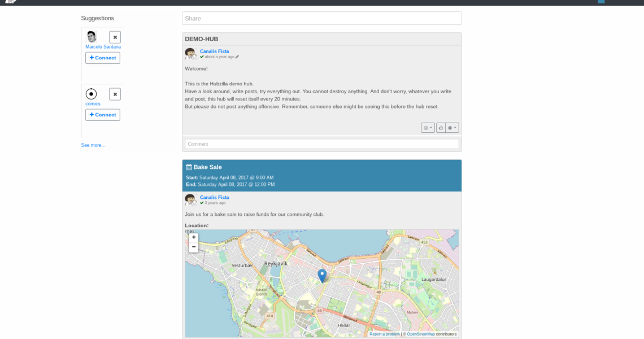Connect with Marcelo Santana
The width and height of the screenshot is (644, 339).
tap(103, 58)
